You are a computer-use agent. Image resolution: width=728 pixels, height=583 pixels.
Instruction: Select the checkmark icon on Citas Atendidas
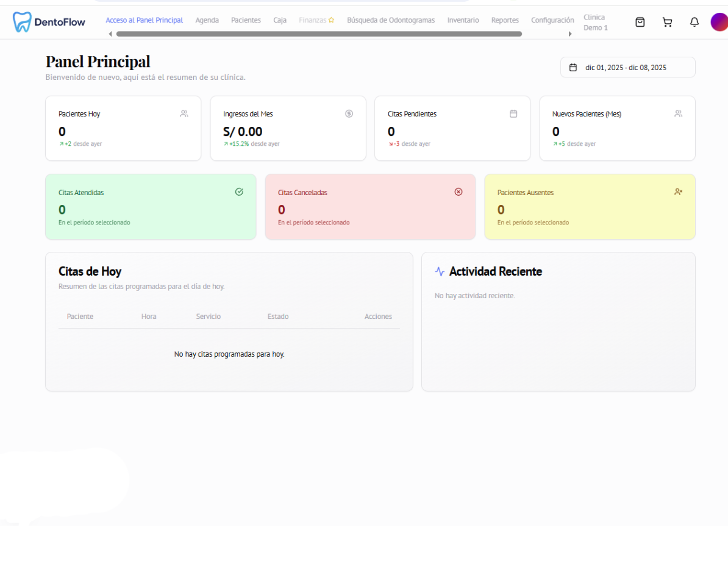(x=239, y=191)
